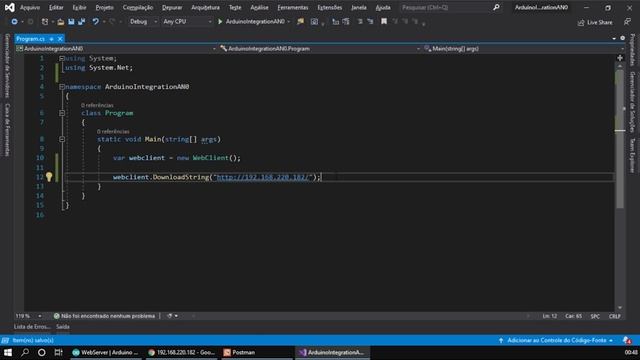Collapse the namespace ArduinoIntegrationAN0 block
The width and height of the screenshot is (640, 360).
[62, 87]
